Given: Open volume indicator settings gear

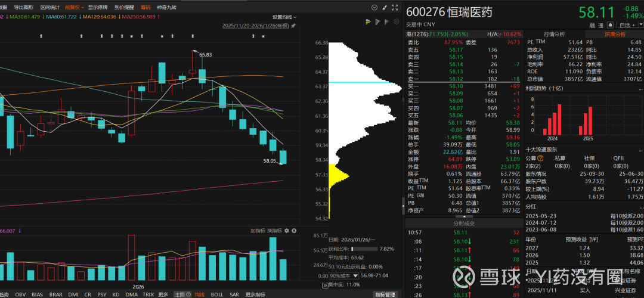Looking at the screenshot, I should coord(287,231).
